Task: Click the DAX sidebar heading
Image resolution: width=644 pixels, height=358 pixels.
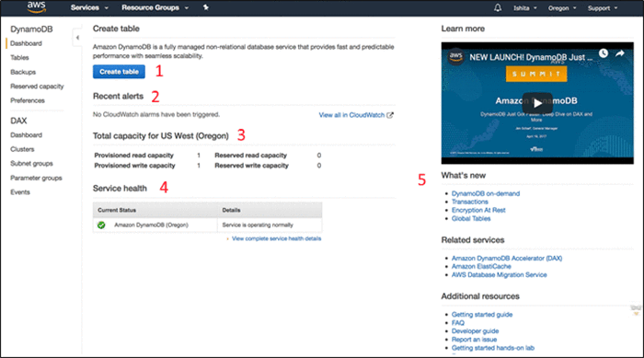Action: (x=18, y=121)
